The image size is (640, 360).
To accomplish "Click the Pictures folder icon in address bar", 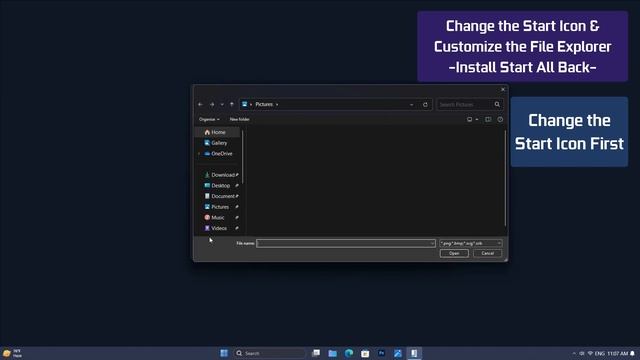I will coord(244,104).
